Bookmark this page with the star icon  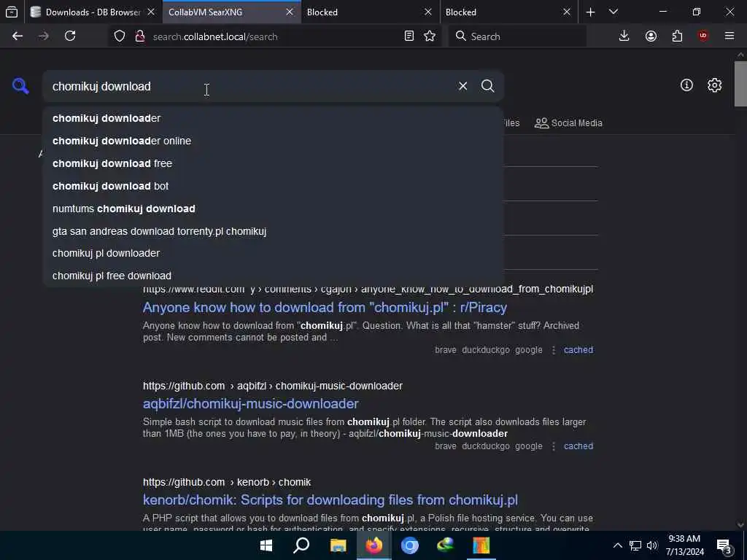pyautogui.click(x=429, y=36)
